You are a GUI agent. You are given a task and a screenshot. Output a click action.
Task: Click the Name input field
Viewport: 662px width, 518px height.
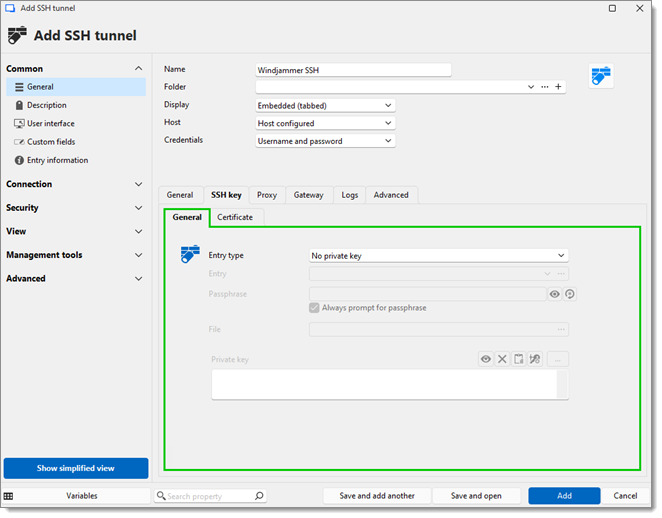(x=353, y=70)
